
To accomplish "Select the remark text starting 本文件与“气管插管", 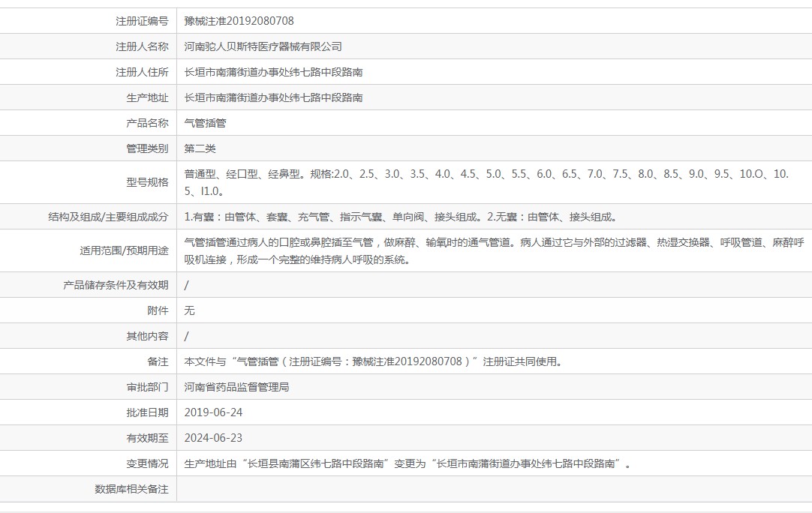I will (374, 361).
